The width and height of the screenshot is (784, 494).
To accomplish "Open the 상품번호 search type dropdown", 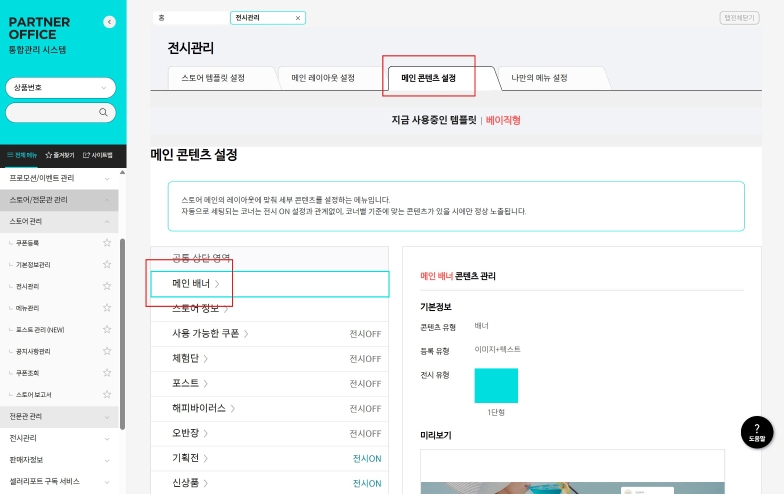I will (62, 87).
